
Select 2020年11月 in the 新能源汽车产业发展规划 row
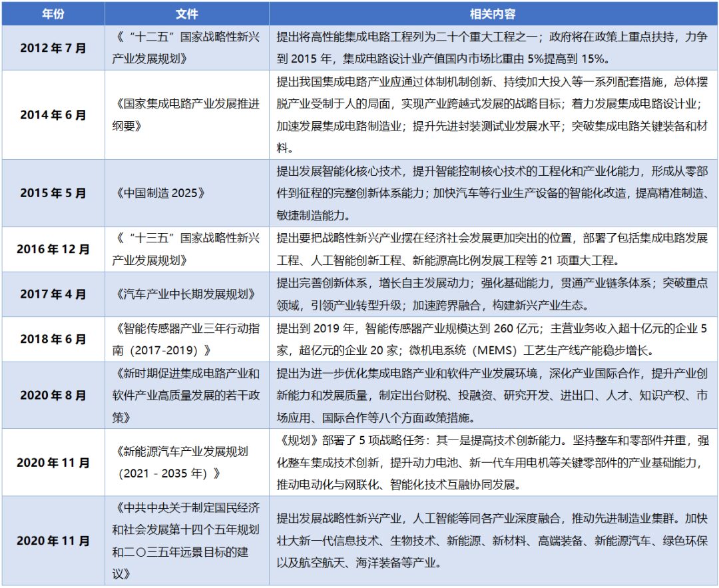(x=53, y=462)
